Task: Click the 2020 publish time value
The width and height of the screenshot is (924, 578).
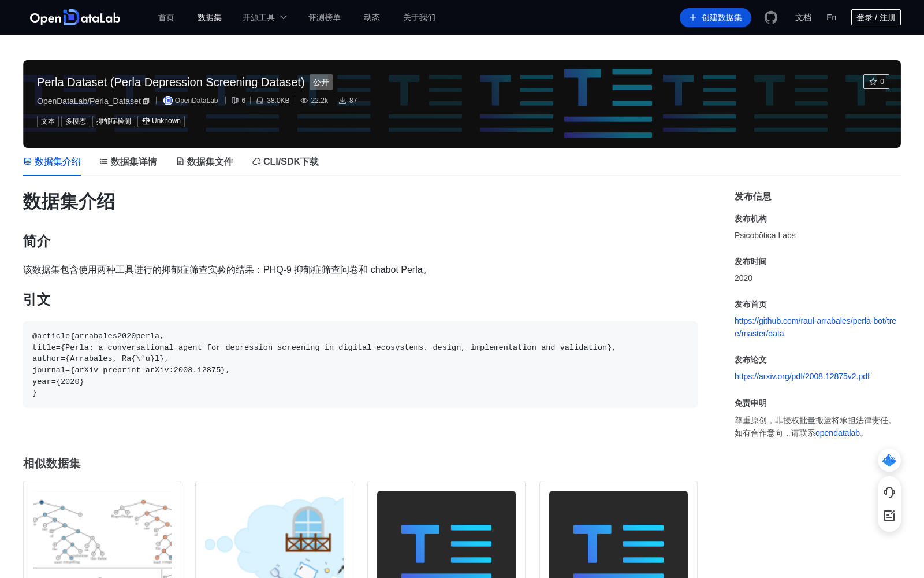Action: pos(743,278)
